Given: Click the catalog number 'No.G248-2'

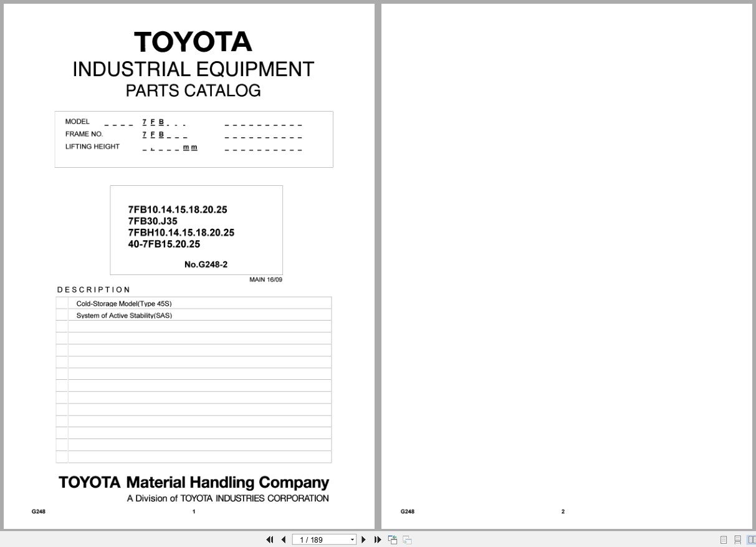Looking at the screenshot, I should (x=206, y=264).
